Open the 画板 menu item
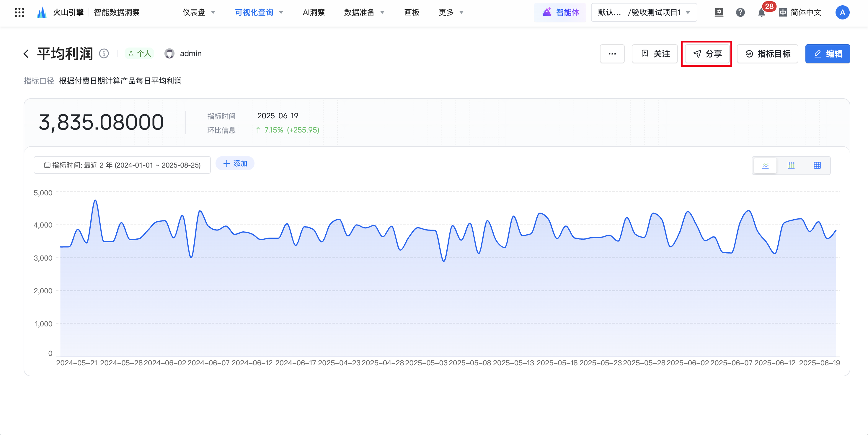The width and height of the screenshot is (868, 435). (x=412, y=13)
